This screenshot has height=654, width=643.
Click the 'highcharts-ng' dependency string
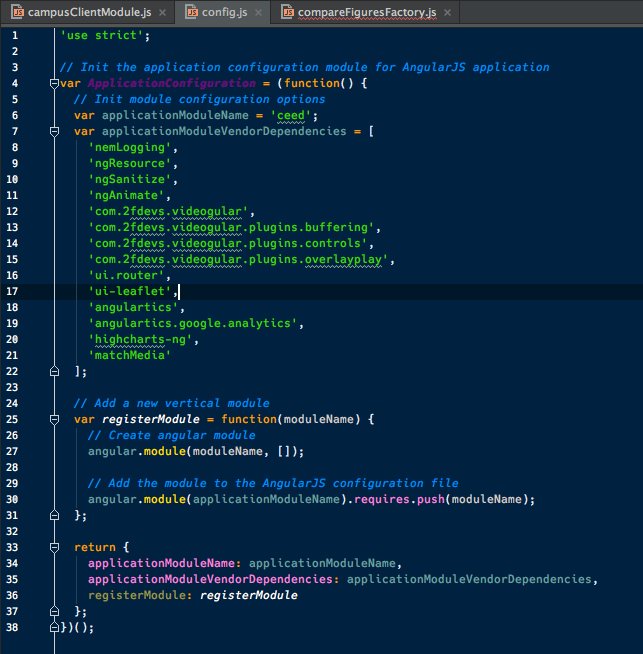pos(140,339)
